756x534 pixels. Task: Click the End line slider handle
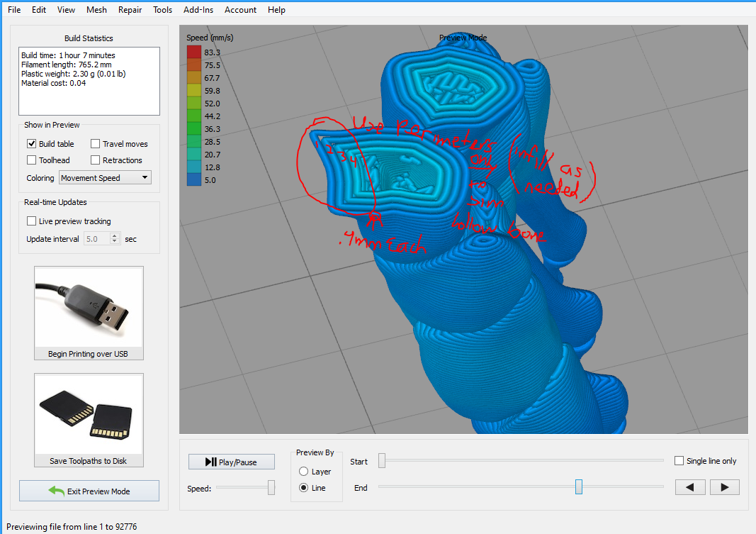tap(579, 486)
